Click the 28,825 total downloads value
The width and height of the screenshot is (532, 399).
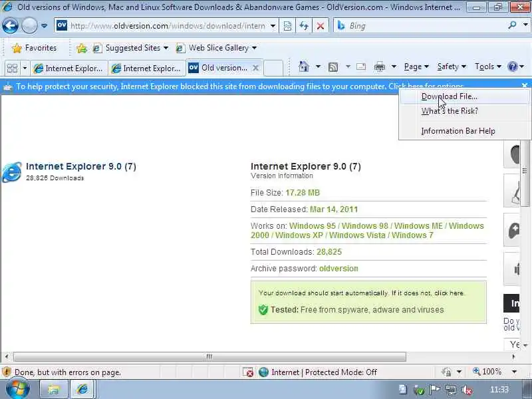329,252
